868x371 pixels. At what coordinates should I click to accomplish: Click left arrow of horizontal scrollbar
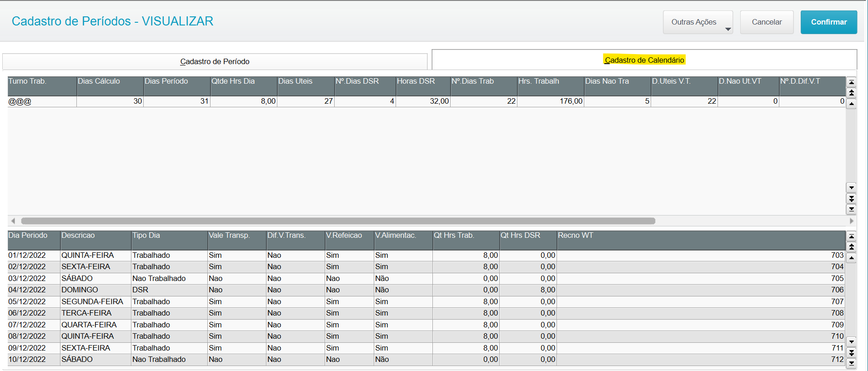coord(13,221)
